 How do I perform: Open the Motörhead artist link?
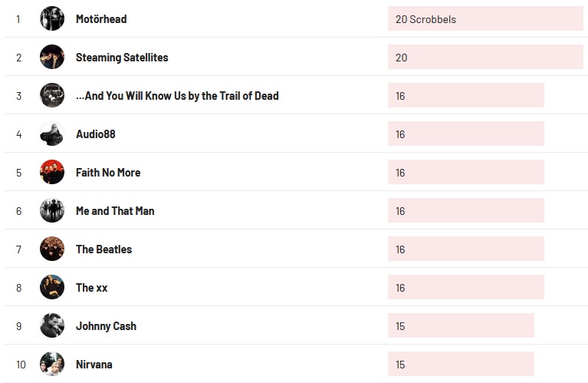[101, 19]
